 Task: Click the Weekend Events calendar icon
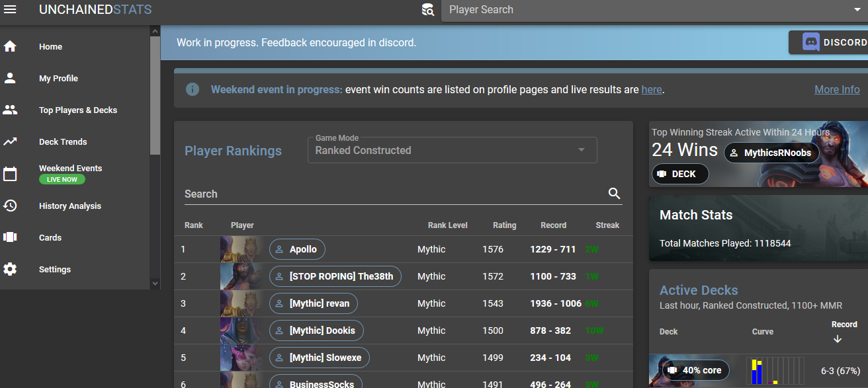tap(10, 174)
